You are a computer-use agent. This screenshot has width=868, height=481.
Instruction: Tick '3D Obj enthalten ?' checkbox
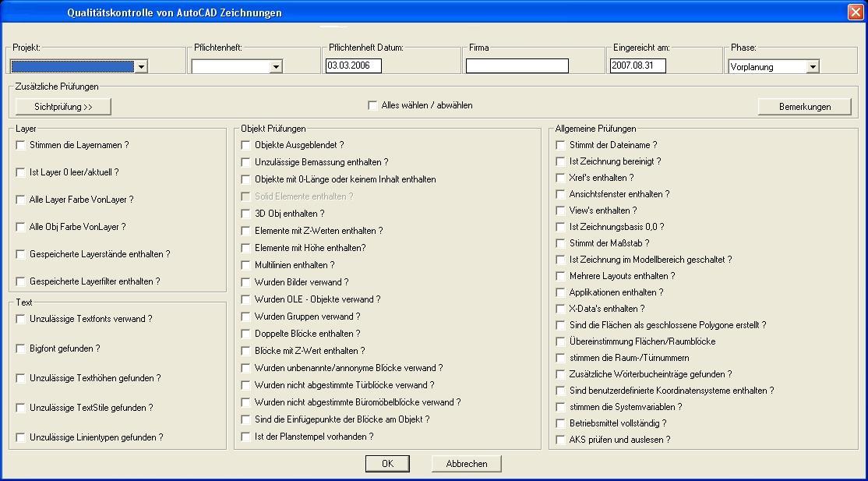(246, 214)
